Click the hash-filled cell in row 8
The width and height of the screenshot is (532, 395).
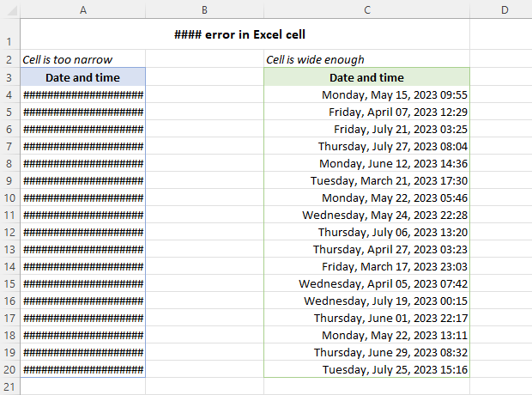(x=82, y=163)
